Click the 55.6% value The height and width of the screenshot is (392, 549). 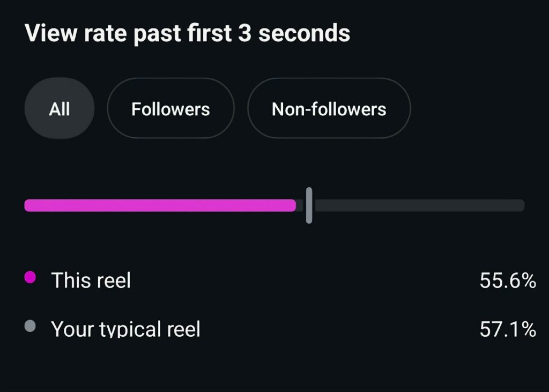tap(507, 280)
